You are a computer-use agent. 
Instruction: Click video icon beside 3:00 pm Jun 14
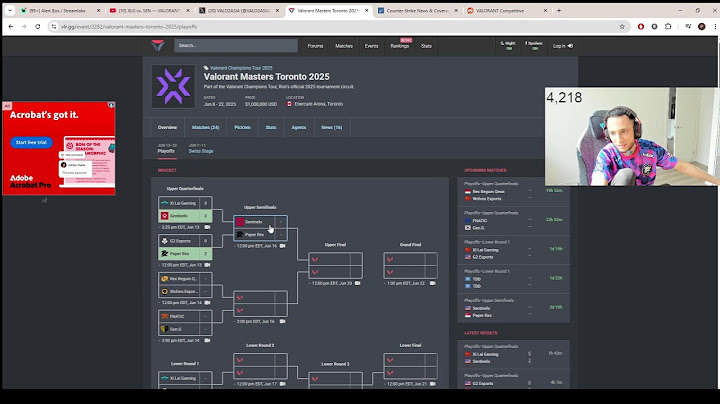207,340
